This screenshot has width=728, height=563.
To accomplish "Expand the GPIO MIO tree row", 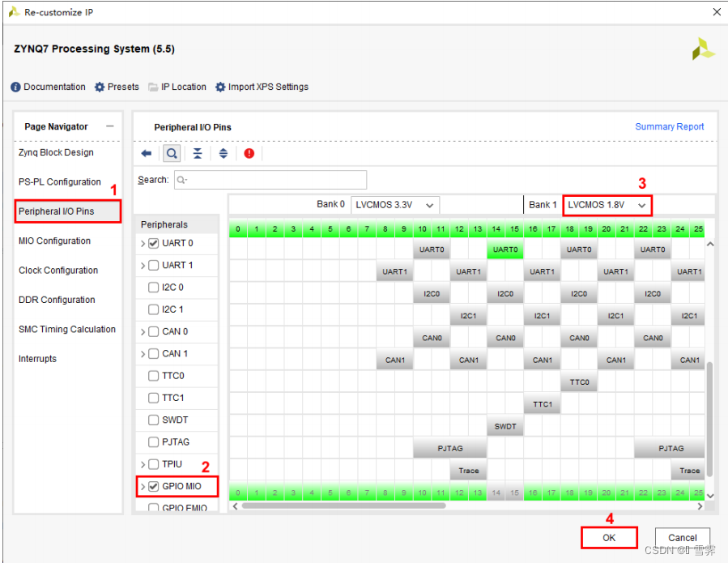I will [x=143, y=486].
